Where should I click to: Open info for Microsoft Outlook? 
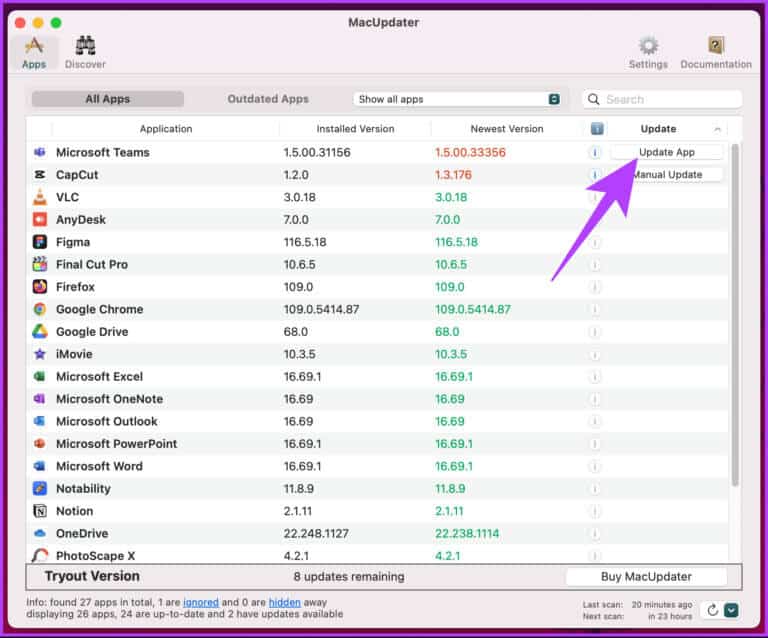[x=595, y=422]
